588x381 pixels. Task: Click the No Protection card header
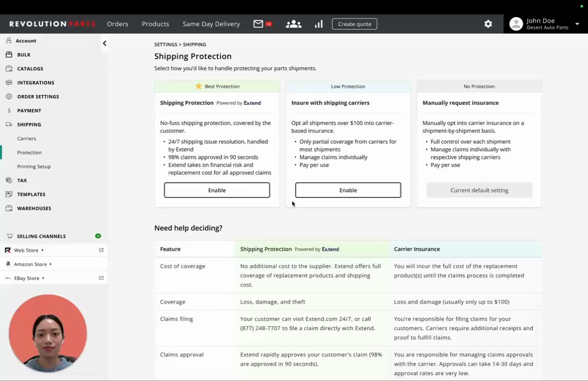click(479, 86)
